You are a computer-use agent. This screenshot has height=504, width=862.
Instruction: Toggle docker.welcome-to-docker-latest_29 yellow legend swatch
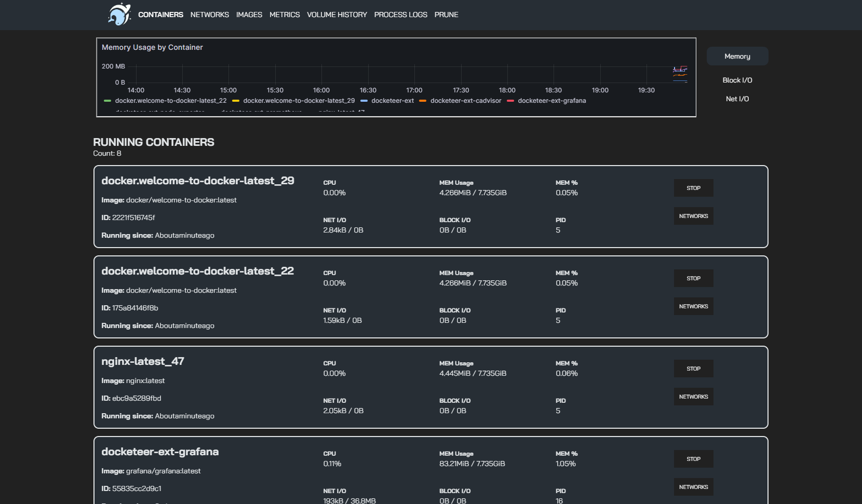[x=236, y=101]
